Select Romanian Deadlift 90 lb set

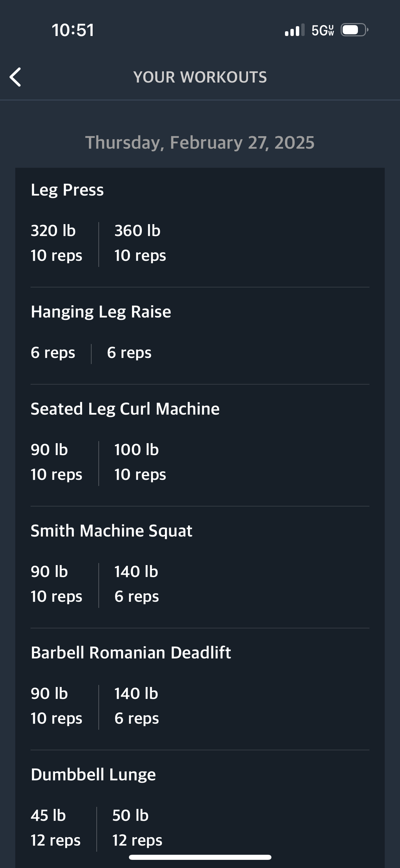click(x=57, y=706)
